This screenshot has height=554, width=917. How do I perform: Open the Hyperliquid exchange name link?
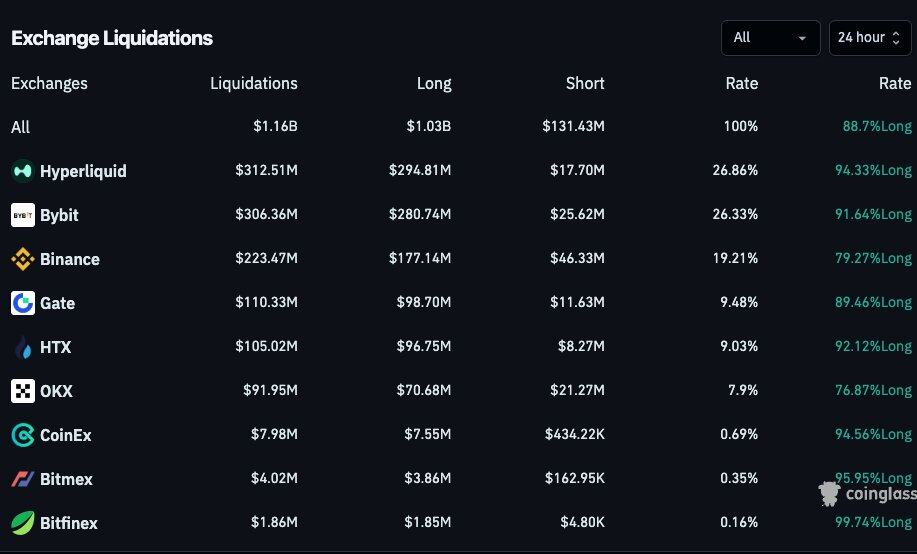click(x=83, y=171)
